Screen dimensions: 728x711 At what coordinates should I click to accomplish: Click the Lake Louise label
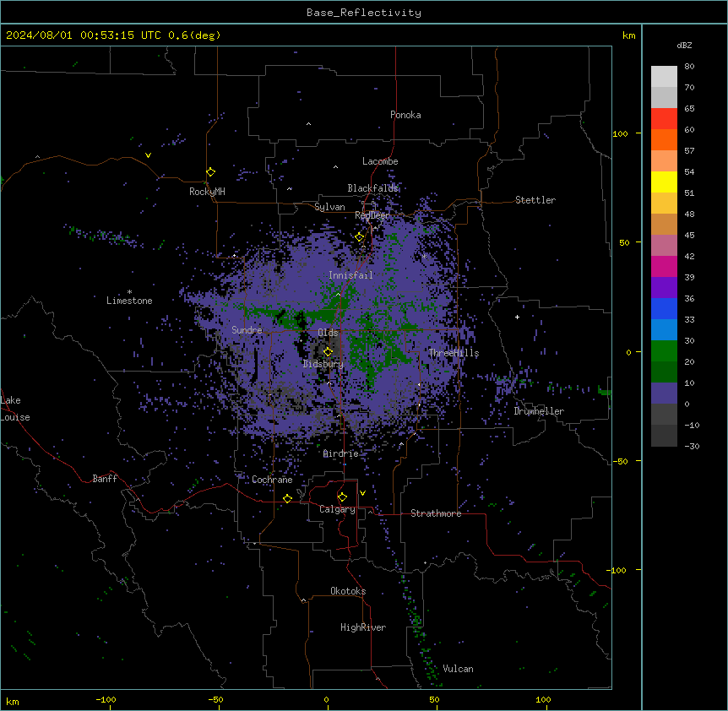coord(15,409)
